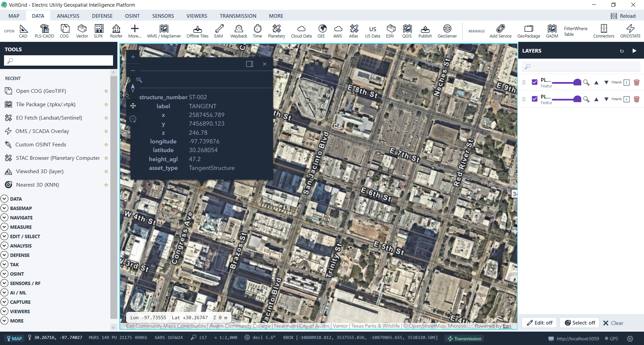Open the PLS-CADD import tool
The height and width of the screenshot is (345, 644).
pos(44,31)
